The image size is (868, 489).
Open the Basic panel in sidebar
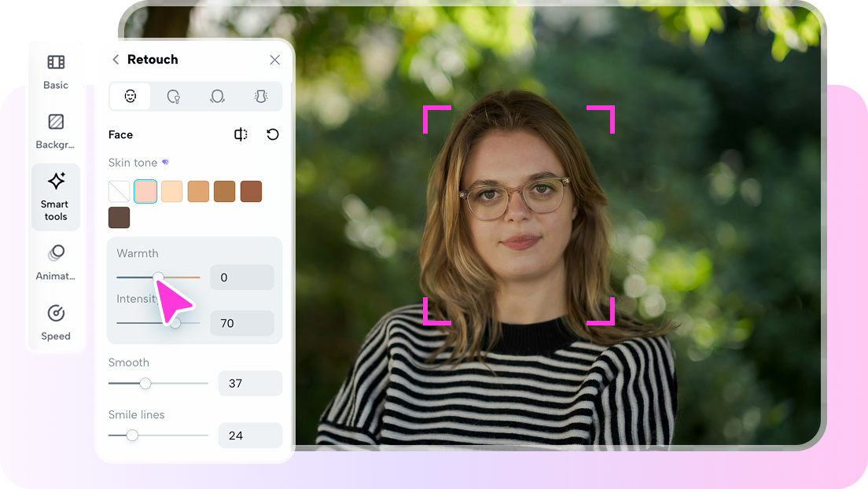pos(56,72)
